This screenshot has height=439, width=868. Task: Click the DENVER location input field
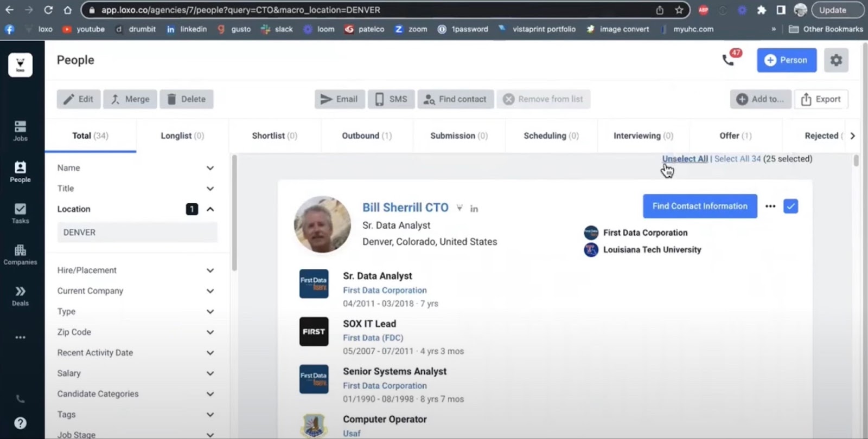137,232
